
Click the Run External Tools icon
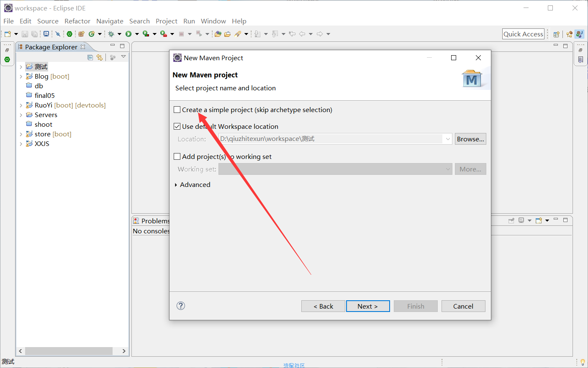point(164,34)
